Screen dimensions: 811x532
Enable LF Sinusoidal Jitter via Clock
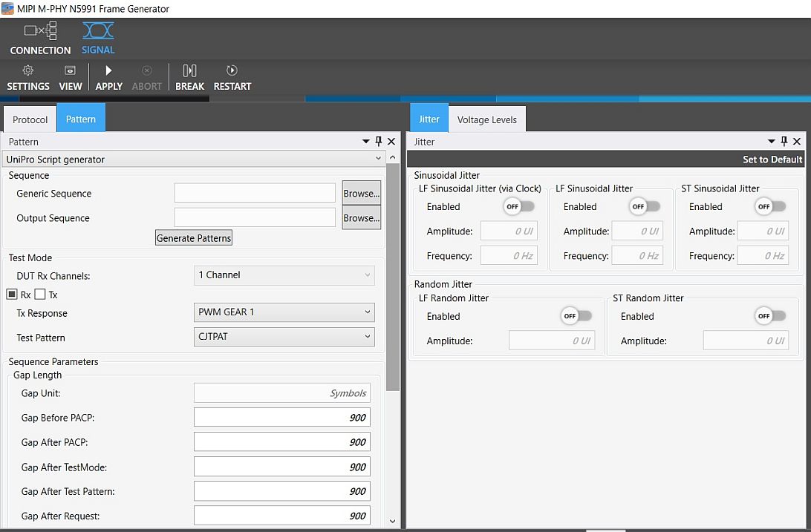(x=519, y=207)
